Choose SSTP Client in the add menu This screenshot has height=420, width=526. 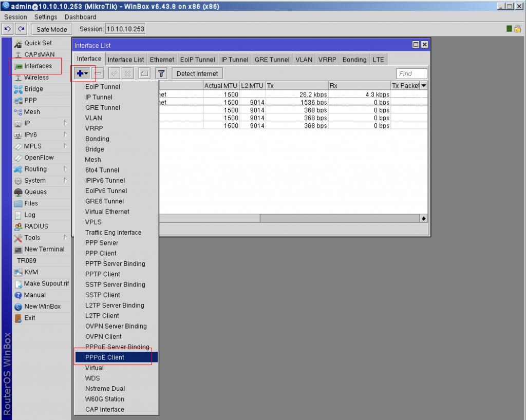(117, 295)
